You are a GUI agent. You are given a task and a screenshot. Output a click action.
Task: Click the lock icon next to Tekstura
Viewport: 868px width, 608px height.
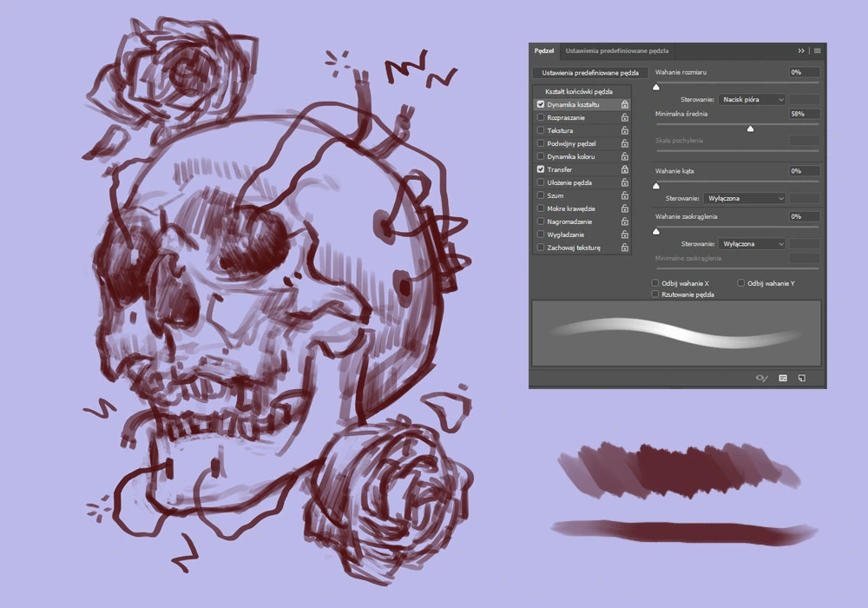click(624, 130)
